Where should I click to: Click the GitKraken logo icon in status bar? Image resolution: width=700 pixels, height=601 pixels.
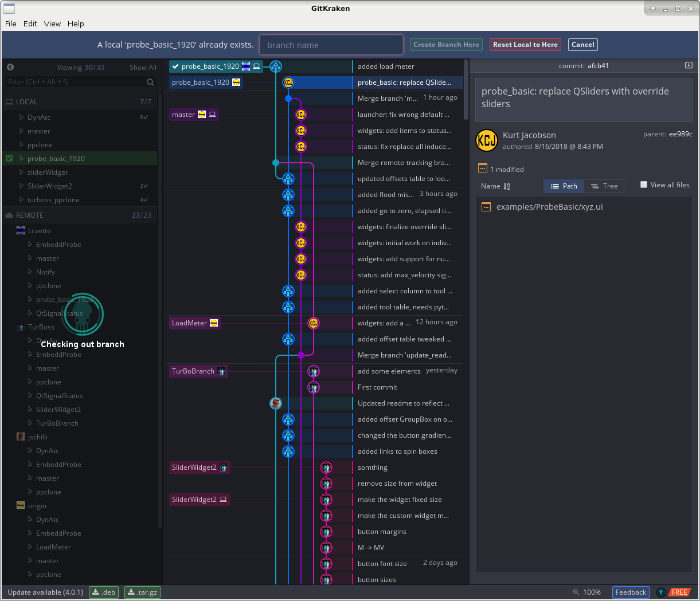(661, 592)
